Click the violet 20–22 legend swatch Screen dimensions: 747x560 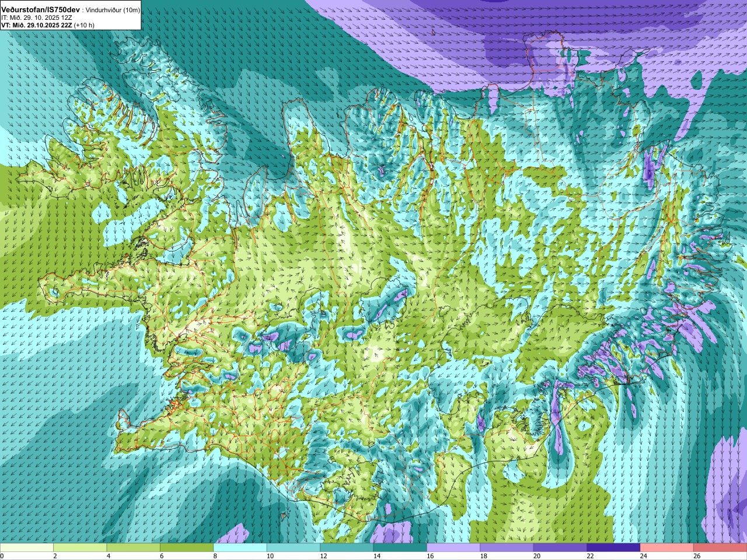tap(560, 548)
